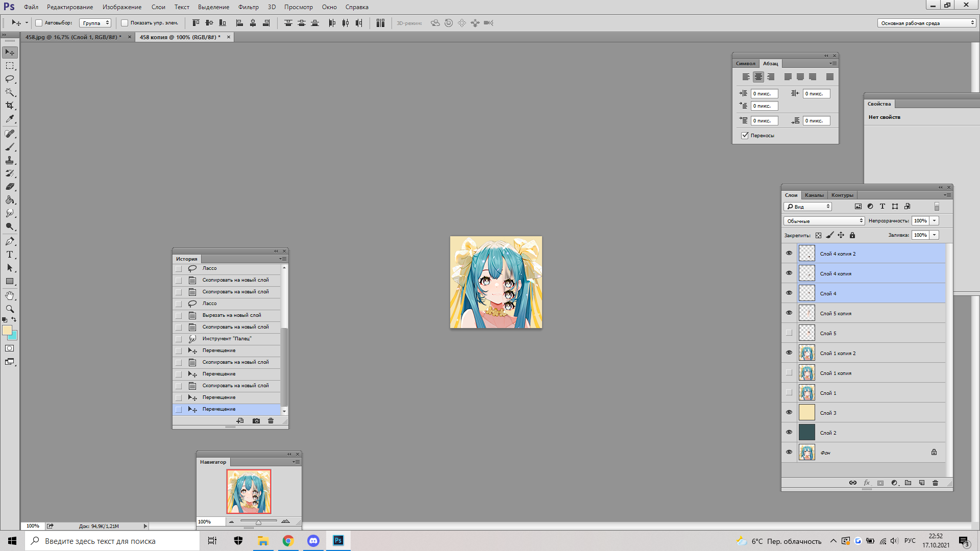Open the Обычные blend mode dropdown
The height and width of the screenshot is (551, 980).
[x=824, y=221]
